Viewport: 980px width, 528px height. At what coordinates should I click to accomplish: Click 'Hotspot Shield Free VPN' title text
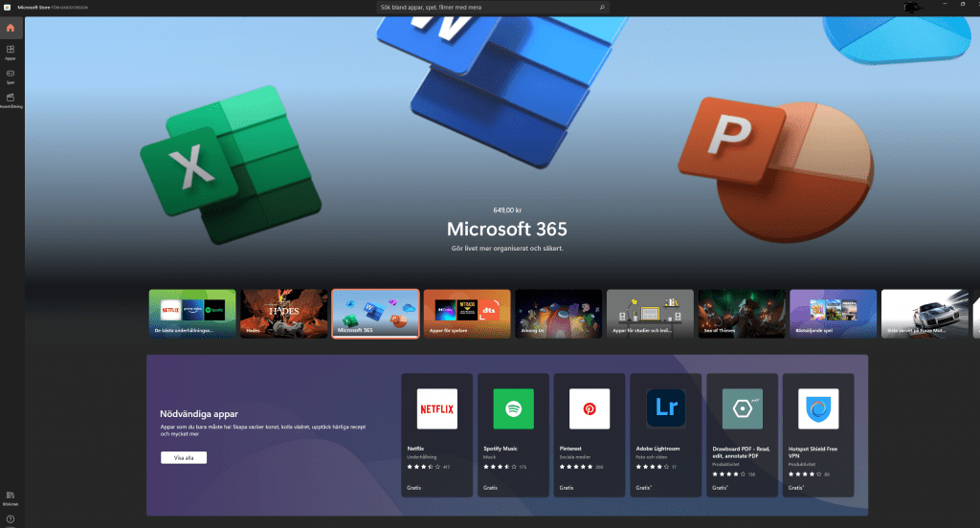click(813, 452)
